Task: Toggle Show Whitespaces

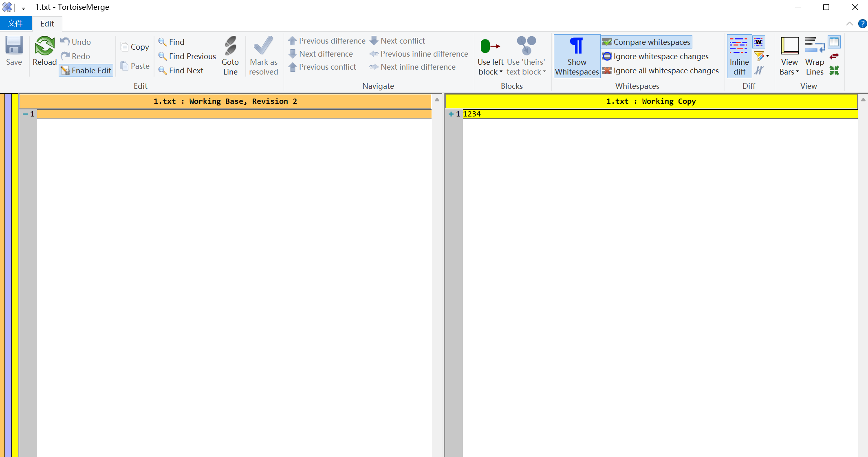Action: coord(577,56)
